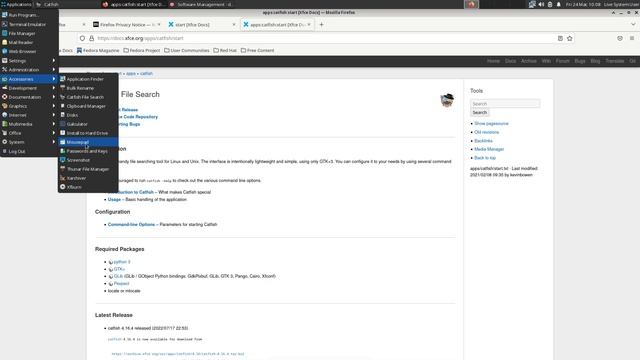Expand the Settings submenu arrow
The image size is (640, 360).
[x=54, y=60]
